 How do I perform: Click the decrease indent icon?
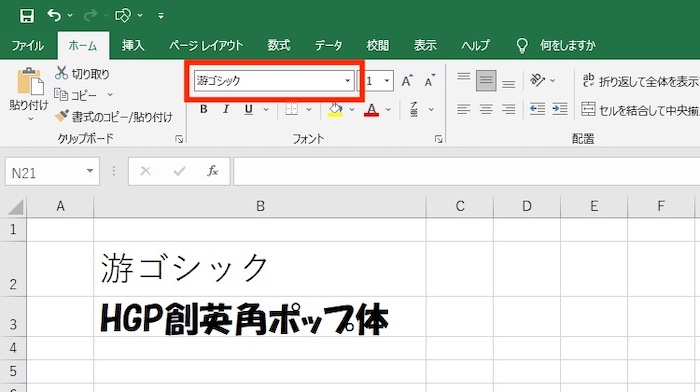(x=537, y=109)
